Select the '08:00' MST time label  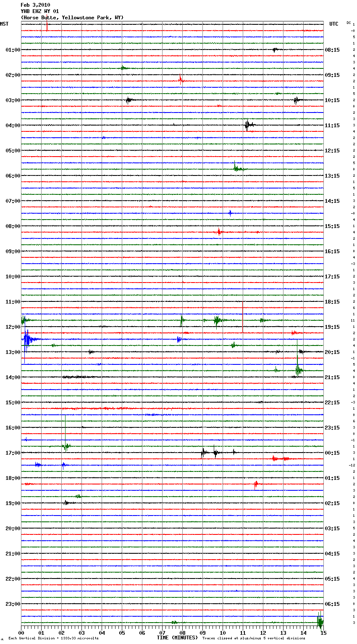click(x=13, y=226)
